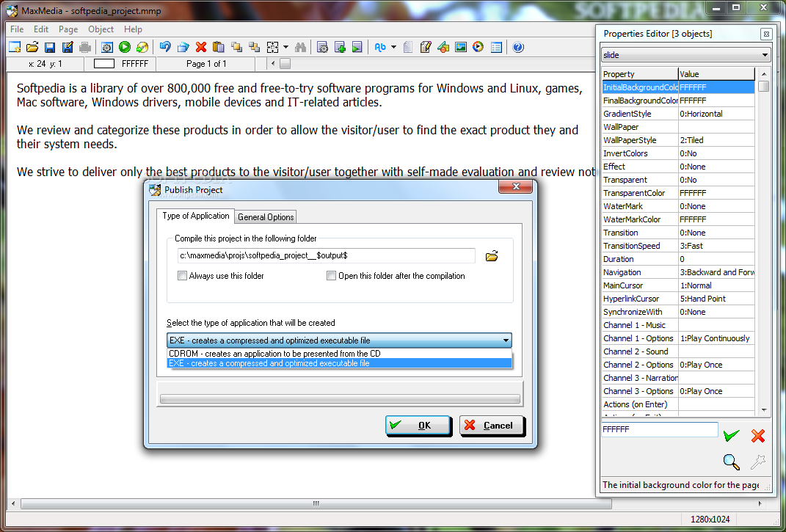Click the Properties Editor scroll down arrow
Screen dimensions: 786x532
(x=764, y=410)
